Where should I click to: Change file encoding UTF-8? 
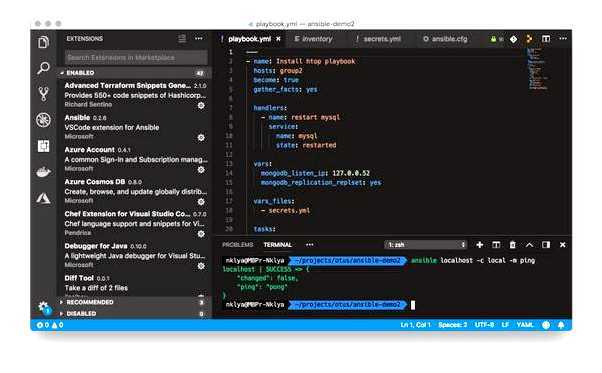click(484, 325)
